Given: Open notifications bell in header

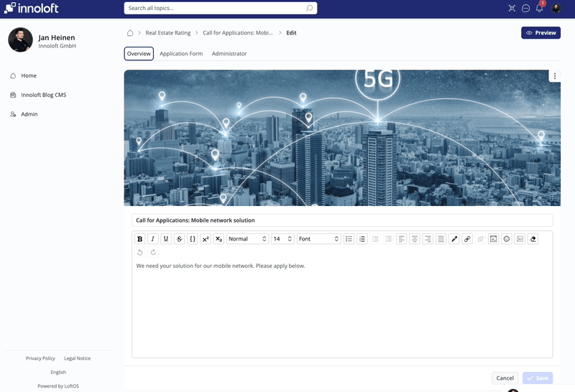Looking at the screenshot, I should [540, 9].
